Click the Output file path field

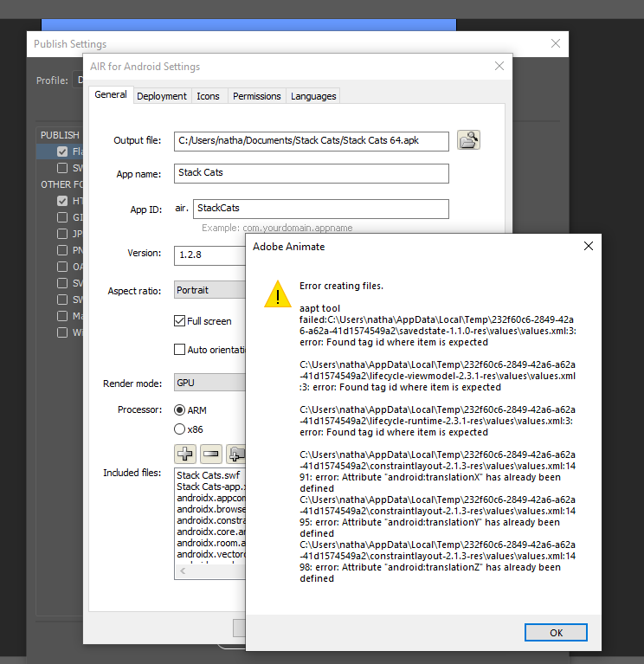click(312, 141)
